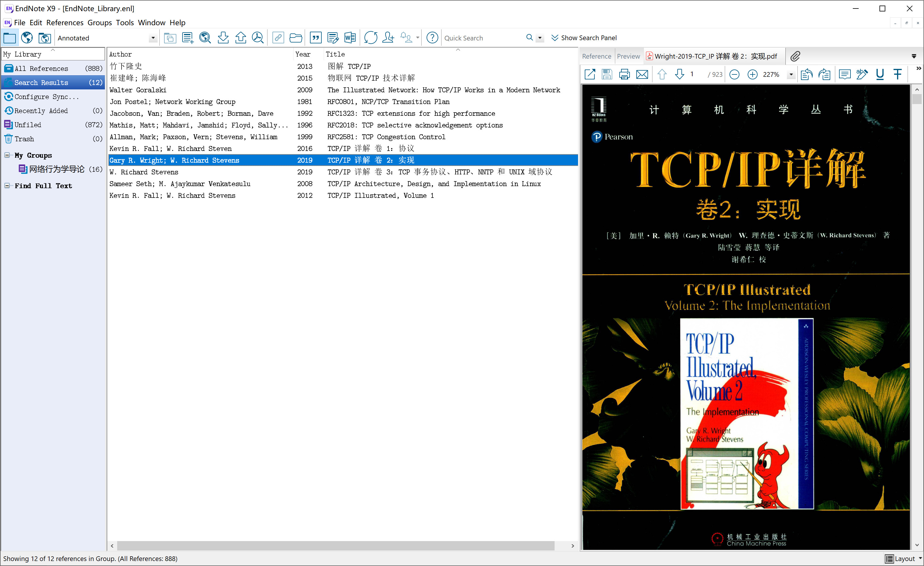
Task: Click Return to Word Processor icon
Action: tap(350, 38)
